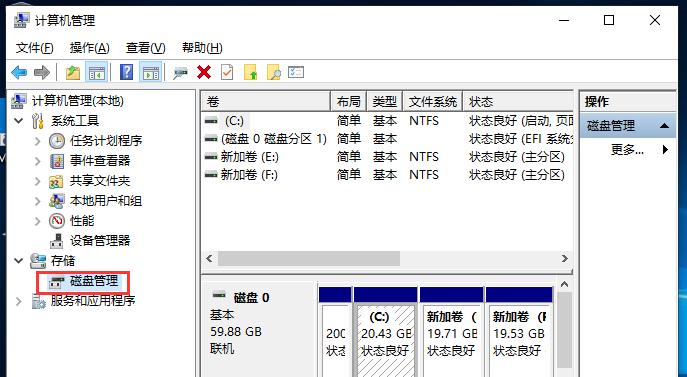Select the Task Scheduler clock icon
Image resolution: width=687 pixels, height=377 pixels.
[x=57, y=141]
